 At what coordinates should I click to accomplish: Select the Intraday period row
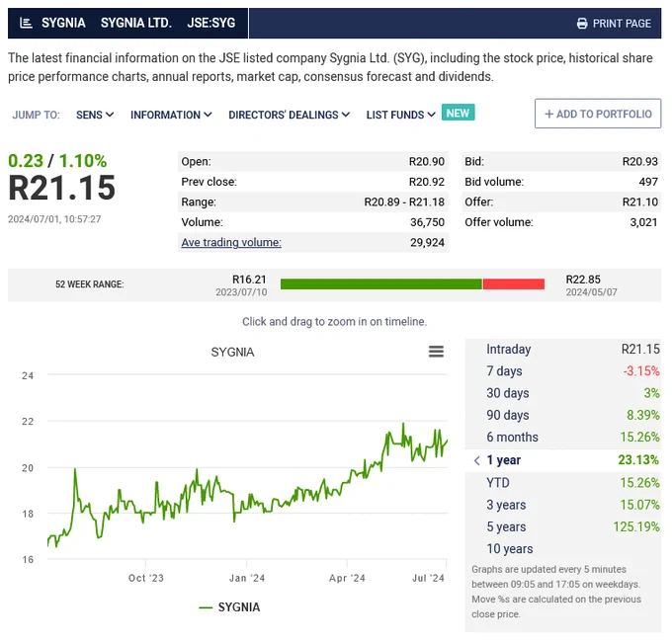point(562,349)
